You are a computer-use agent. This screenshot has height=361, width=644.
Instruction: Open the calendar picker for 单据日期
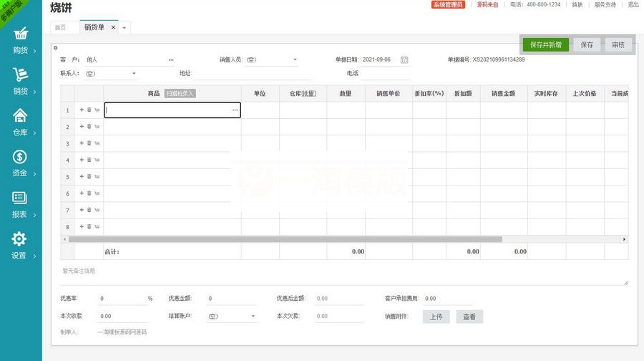(x=404, y=60)
